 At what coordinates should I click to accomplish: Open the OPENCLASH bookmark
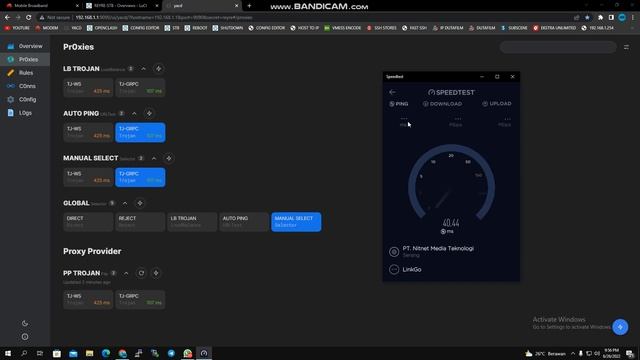(x=102, y=28)
